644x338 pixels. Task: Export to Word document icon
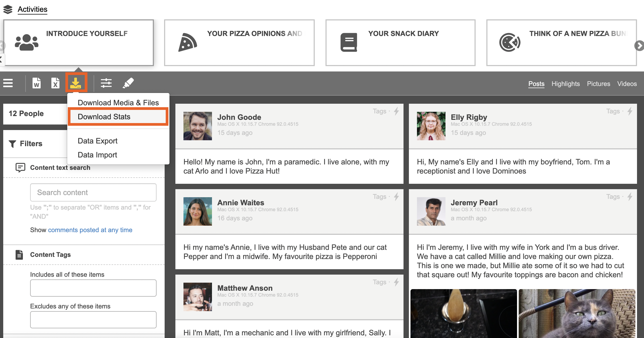point(37,83)
